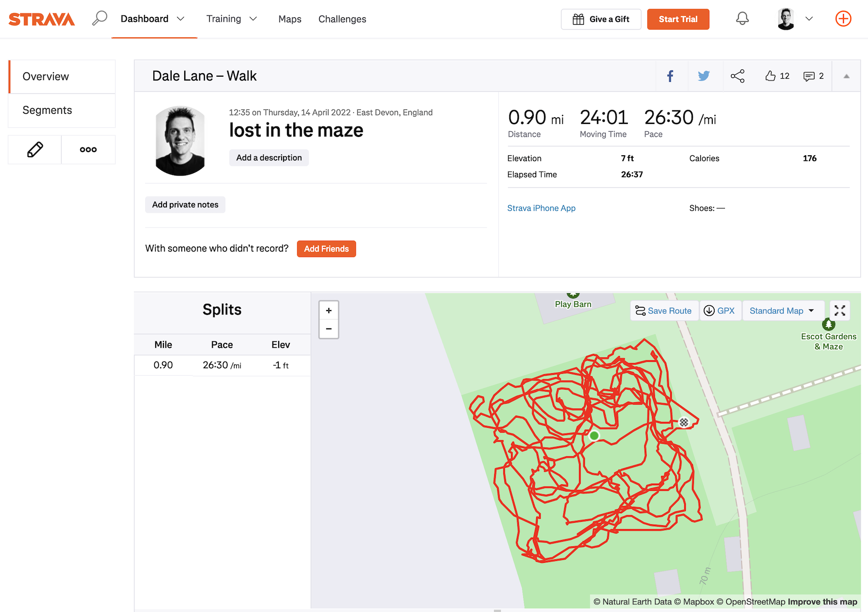This screenshot has width=868, height=612.
Task: Toggle fullscreen map view
Action: [x=840, y=311]
